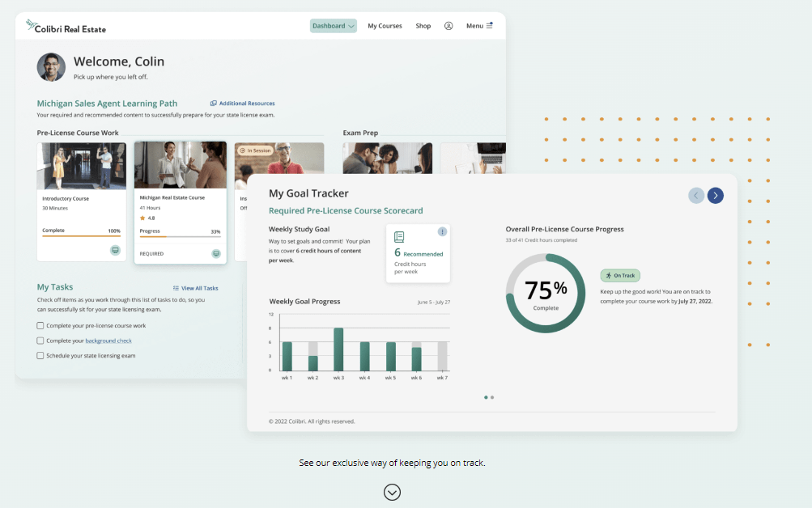Check Complete your pre-license course work
The width and height of the screenshot is (812, 508).
click(x=40, y=325)
